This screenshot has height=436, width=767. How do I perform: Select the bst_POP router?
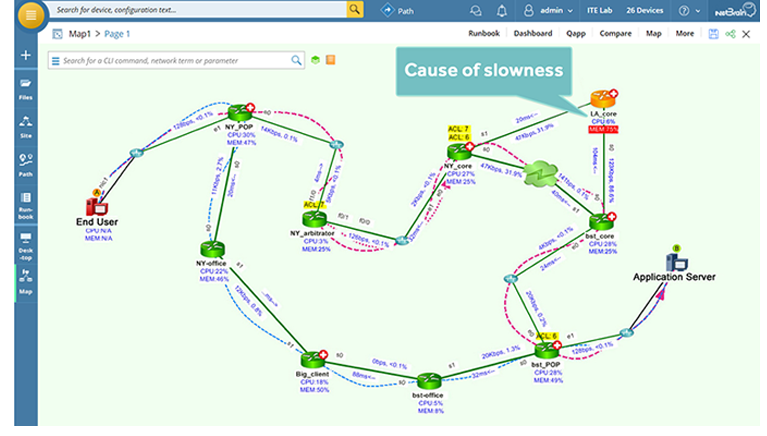[x=546, y=350]
